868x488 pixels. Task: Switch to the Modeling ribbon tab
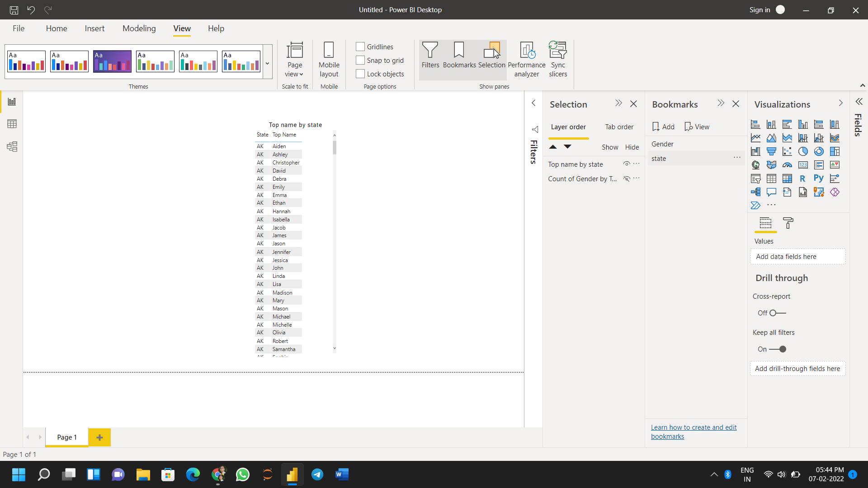pyautogui.click(x=139, y=28)
